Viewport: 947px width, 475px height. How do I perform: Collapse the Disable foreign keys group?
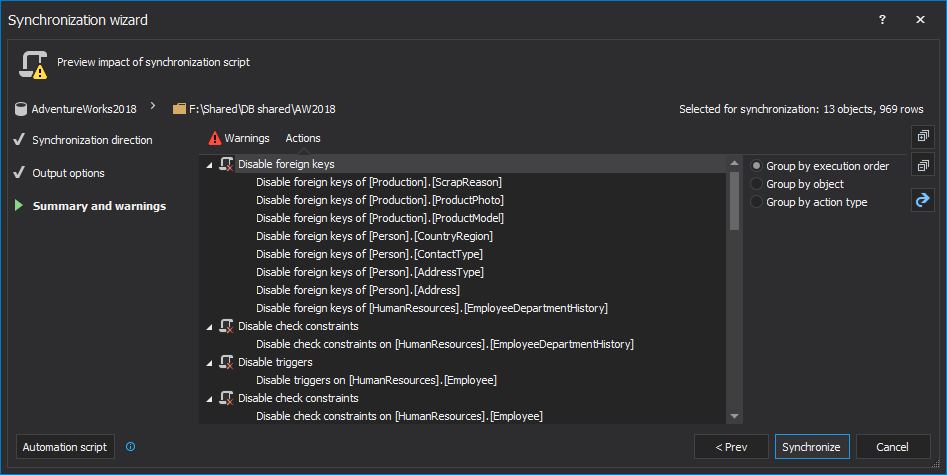209,164
